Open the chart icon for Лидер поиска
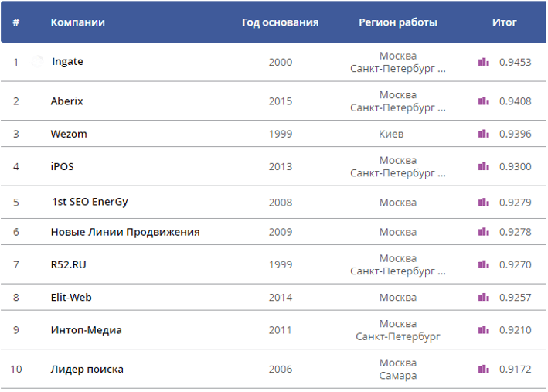548x392 pixels. click(x=484, y=370)
